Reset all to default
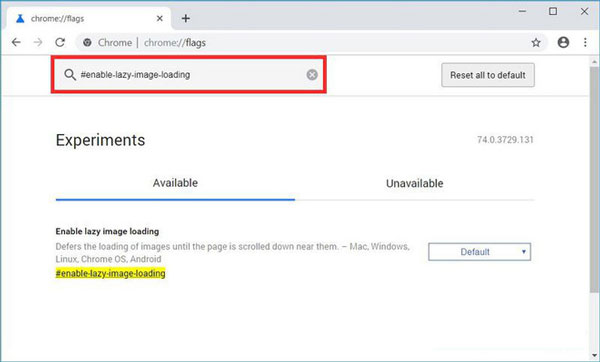This screenshot has width=600, height=362. 488,75
